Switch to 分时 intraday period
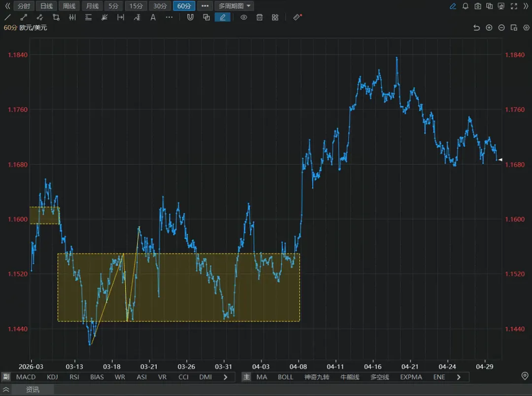The image size is (532, 396). click(24, 6)
